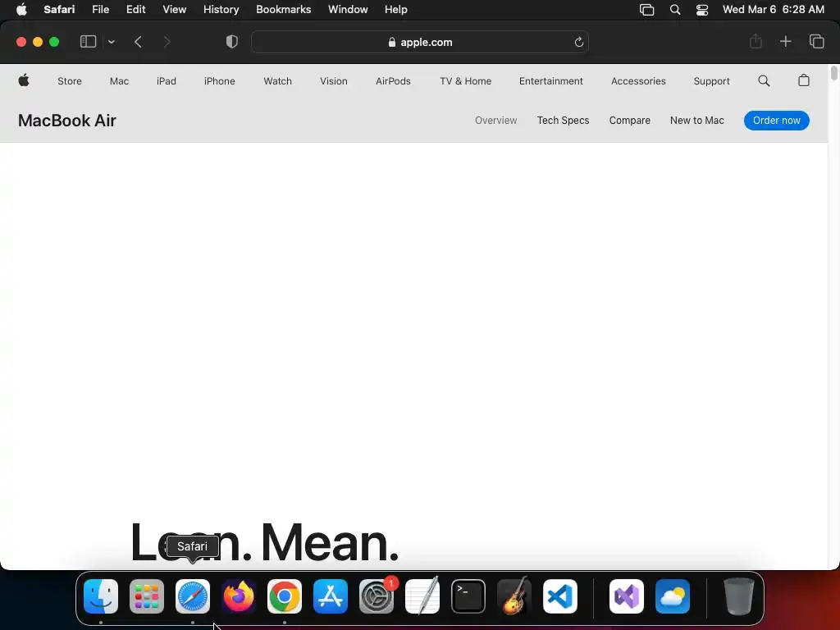Open the Entertainment section

pos(550,81)
